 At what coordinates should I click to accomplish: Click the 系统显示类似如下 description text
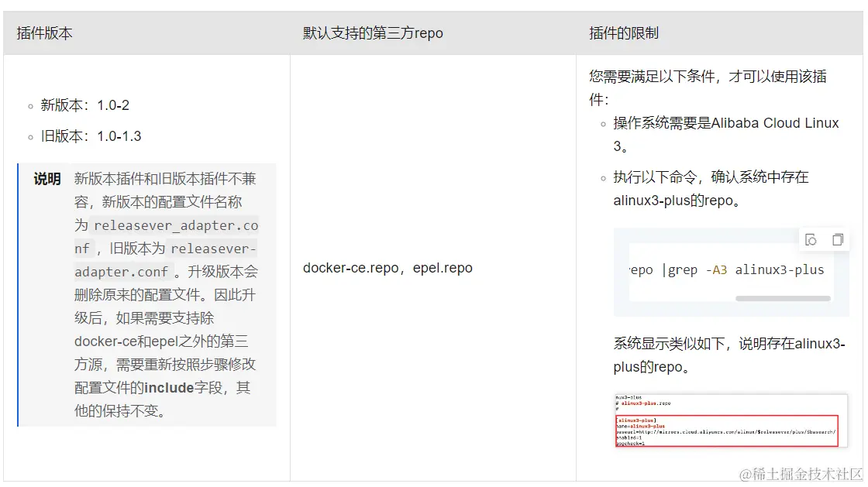pos(729,355)
